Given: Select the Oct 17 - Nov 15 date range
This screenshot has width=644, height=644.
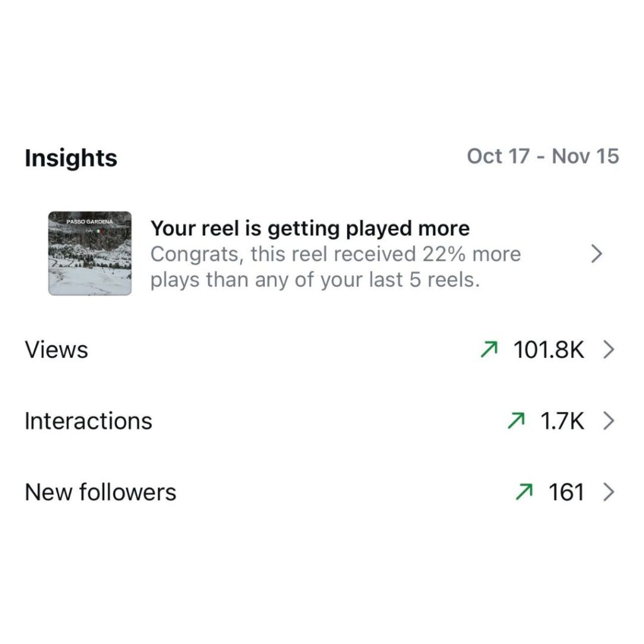Looking at the screenshot, I should pos(543,156).
